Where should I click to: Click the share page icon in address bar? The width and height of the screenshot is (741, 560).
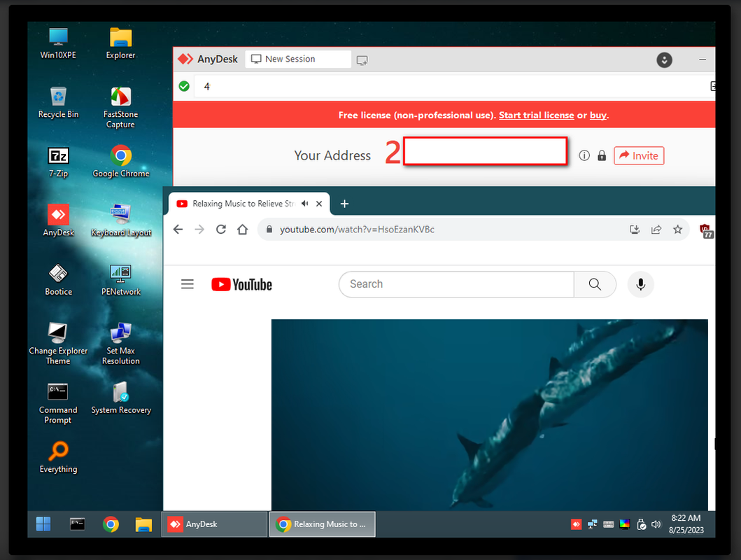coord(656,229)
